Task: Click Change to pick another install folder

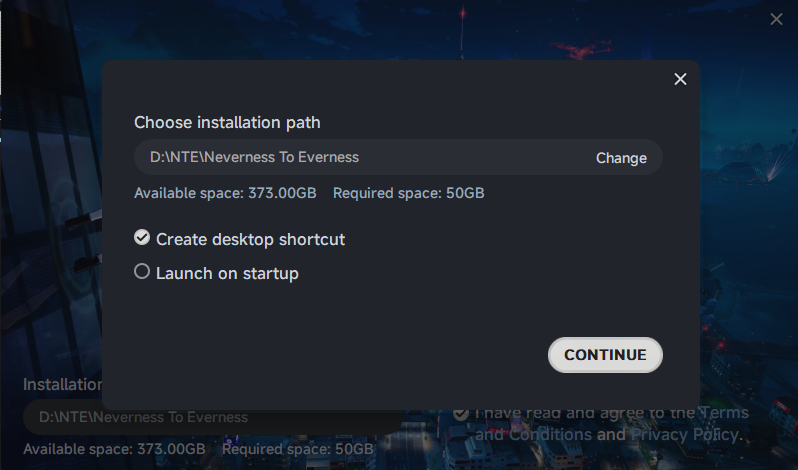Action: (x=621, y=158)
